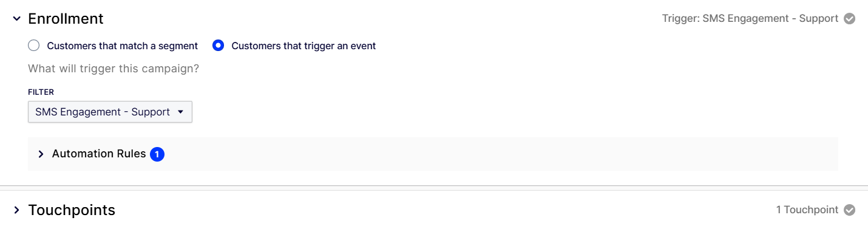Click the Trigger: SMS Engagement - Support summary
Viewport: 868px width, 226px height.
(750, 19)
